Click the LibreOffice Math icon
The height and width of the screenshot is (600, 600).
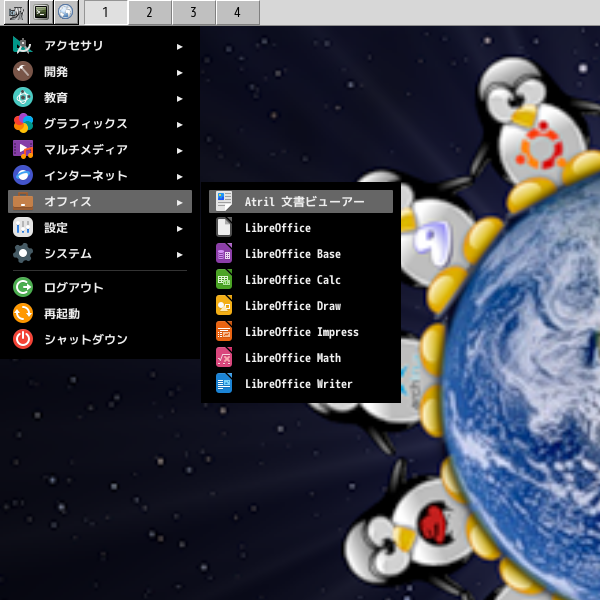pos(224,358)
